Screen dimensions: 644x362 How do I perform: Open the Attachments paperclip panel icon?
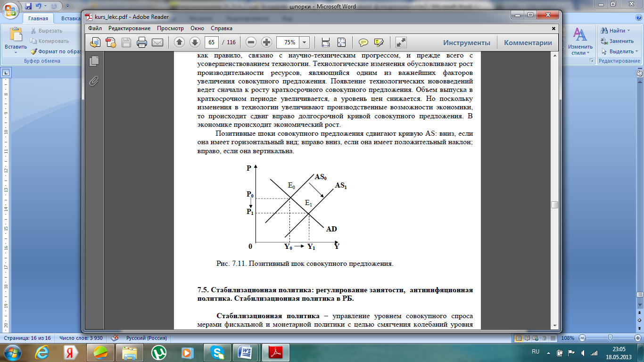click(x=94, y=81)
